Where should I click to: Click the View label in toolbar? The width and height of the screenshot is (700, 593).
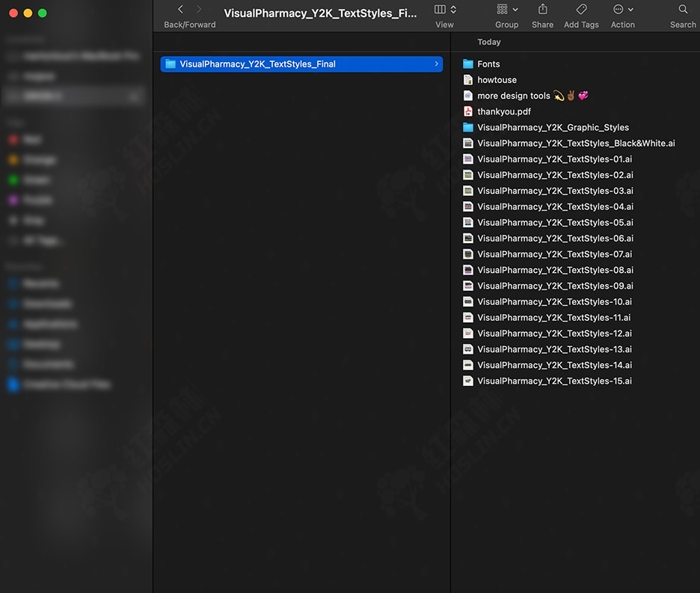point(445,25)
